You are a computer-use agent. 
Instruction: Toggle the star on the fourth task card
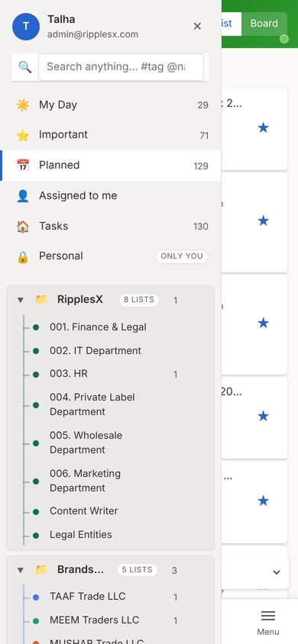[263, 416]
